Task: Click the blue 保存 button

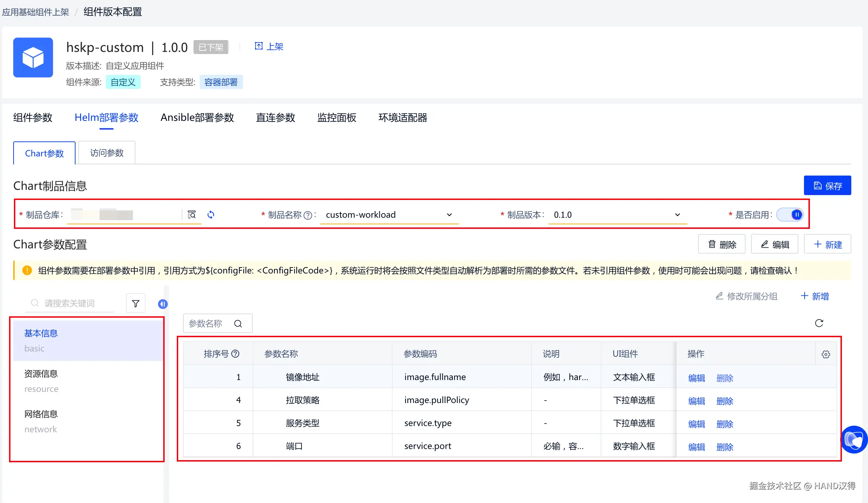Action: [x=827, y=186]
